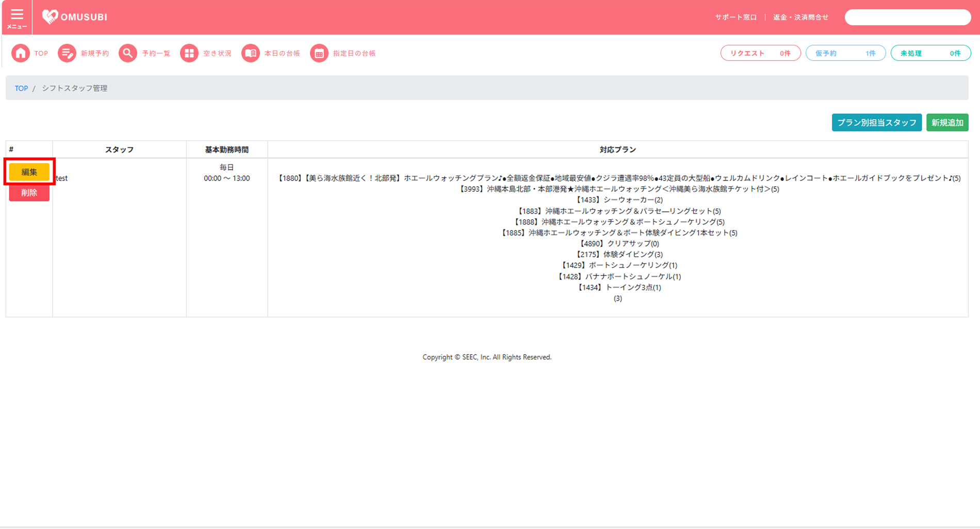
Task: Click the OMUSUBI logo
Action: pyautogui.click(x=75, y=17)
